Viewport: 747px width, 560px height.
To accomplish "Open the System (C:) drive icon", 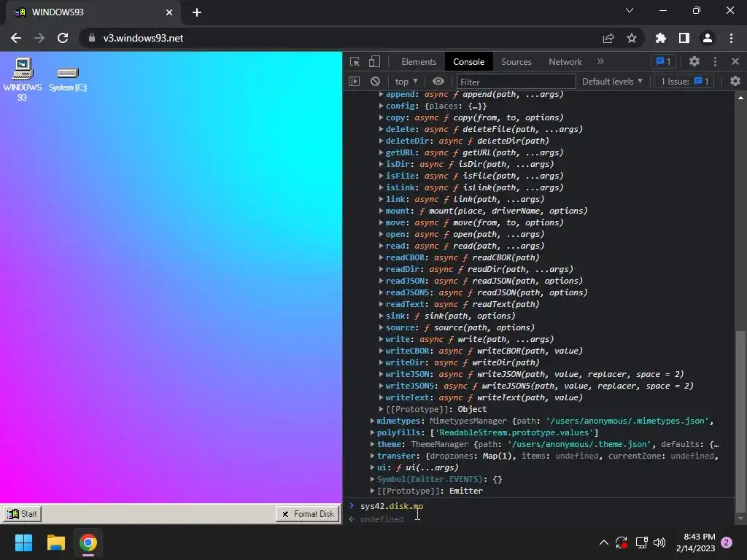I will click(68, 79).
